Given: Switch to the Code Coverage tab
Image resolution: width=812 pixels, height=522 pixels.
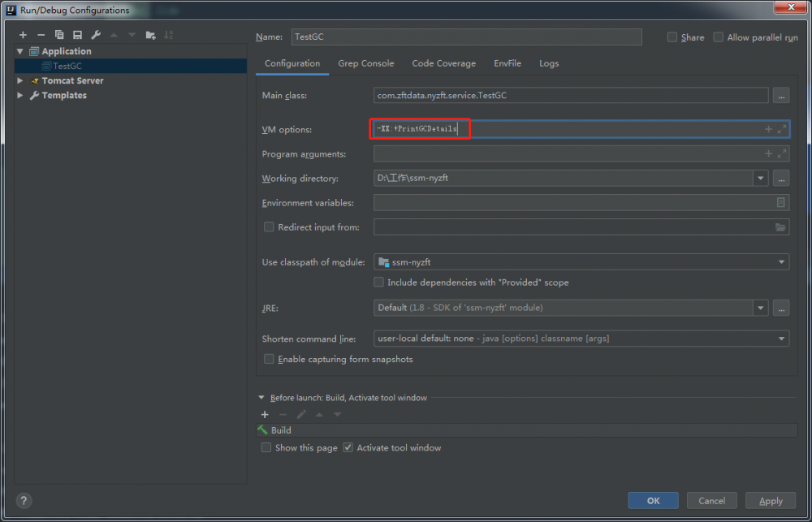Looking at the screenshot, I should point(443,63).
